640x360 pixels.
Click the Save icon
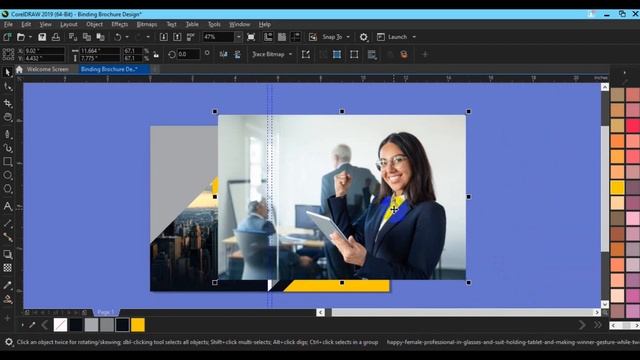(42, 37)
